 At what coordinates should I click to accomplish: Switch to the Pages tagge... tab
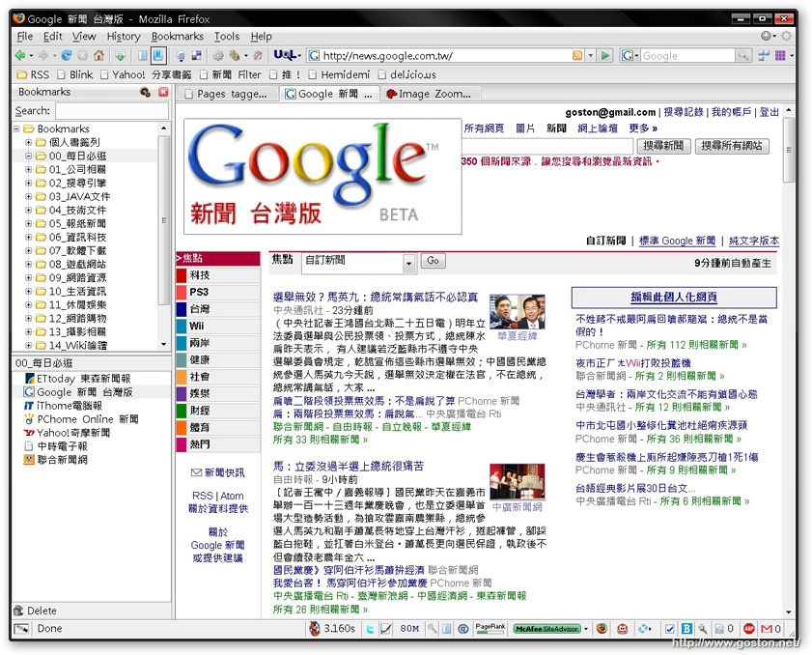(x=226, y=94)
